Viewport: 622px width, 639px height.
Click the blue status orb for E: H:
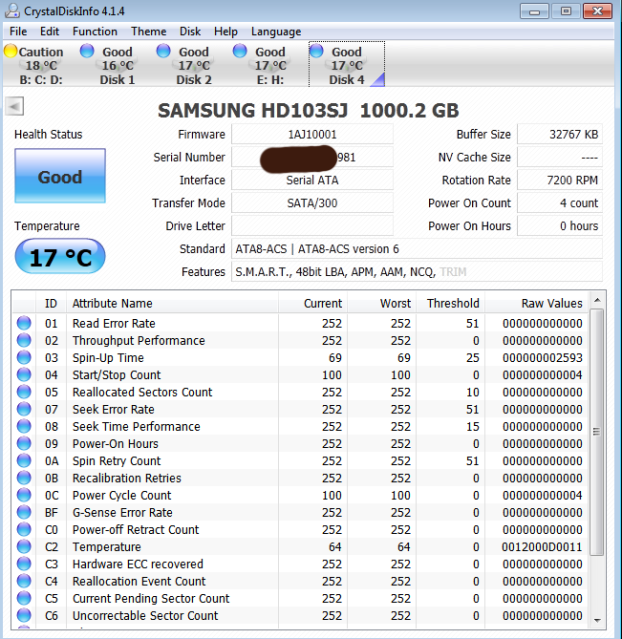[x=240, y=51]
